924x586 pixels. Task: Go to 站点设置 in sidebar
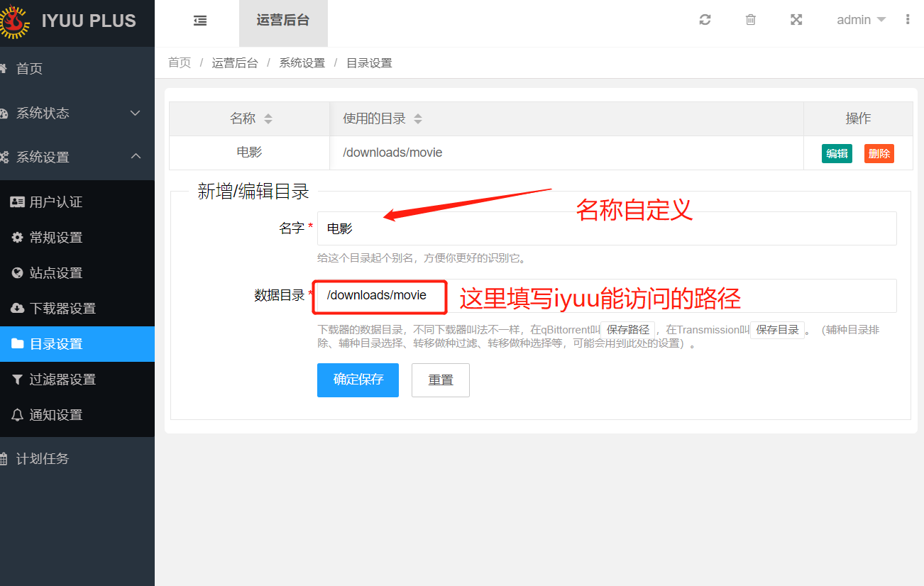77,273
